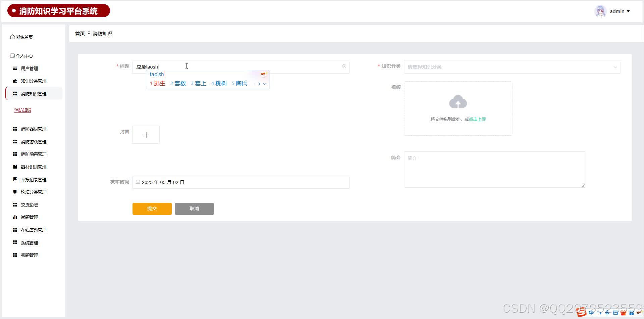Submit the form with 提交 button
The height and width of the screenshot is (319, 644).
152,209
